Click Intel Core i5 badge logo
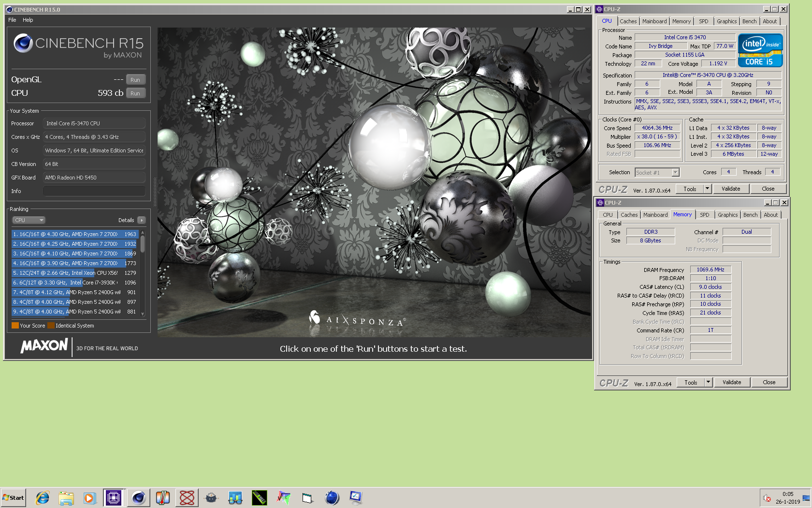The height and width of the screenshot is (508, 812). pyautogui.click(x=760, y=50)
